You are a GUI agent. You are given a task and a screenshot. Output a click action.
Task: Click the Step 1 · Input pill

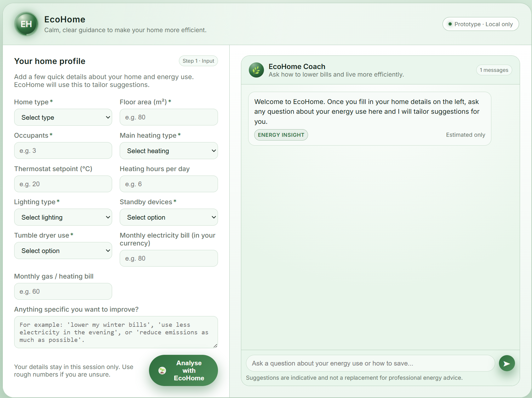198,61
